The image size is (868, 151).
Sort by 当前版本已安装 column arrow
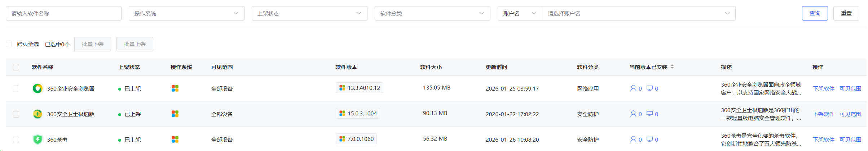(672, 67)
